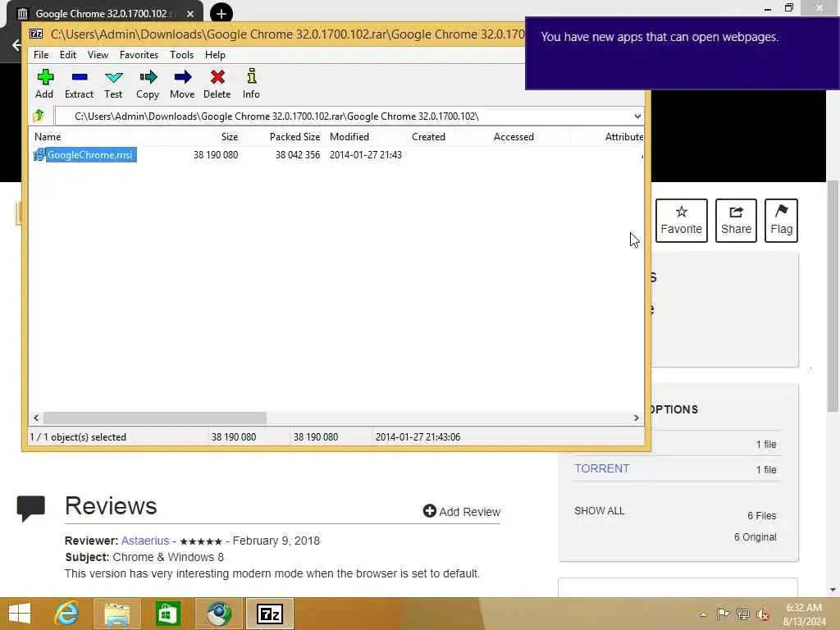
Task: Switch to the Chromium taskbar app
Action: [219, 614]
